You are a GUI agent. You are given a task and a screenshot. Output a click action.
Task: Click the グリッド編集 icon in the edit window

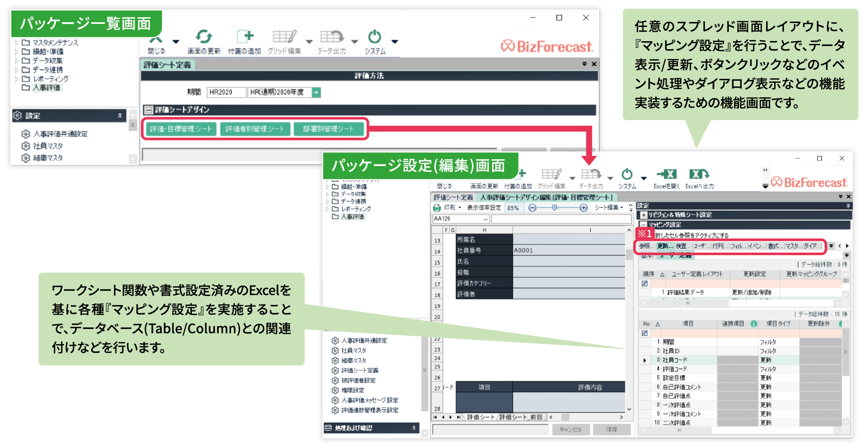click(552, 174)
